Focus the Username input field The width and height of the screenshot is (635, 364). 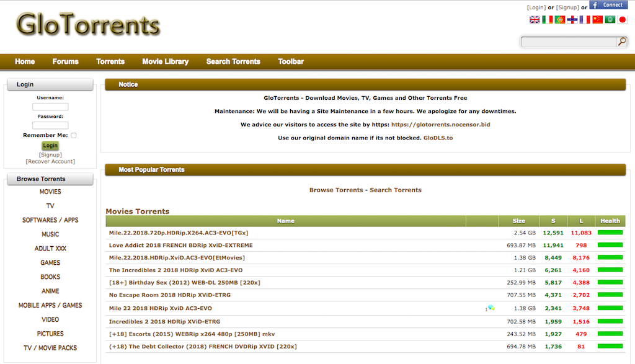click(x=50, y=107)
